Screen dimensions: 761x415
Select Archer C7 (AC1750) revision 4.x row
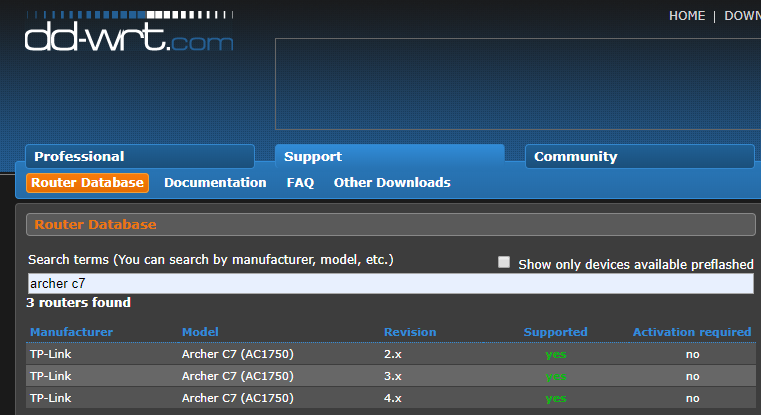(x=391, y=398)
